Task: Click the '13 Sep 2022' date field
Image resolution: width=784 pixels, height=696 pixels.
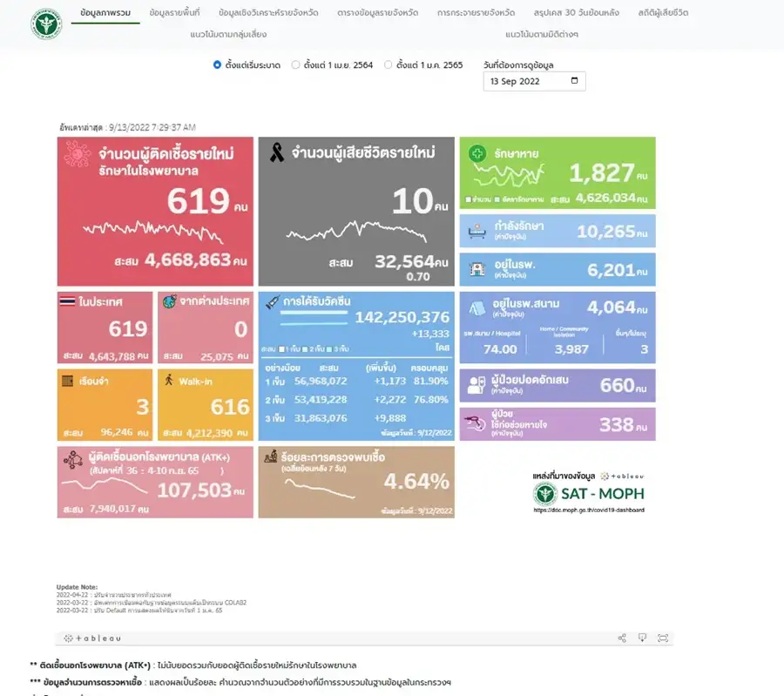Action: pyautogui.click(x=523, y=81)
